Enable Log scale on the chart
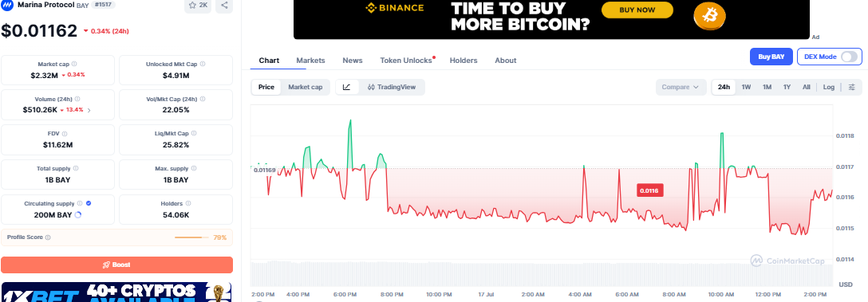 (829, 87)
